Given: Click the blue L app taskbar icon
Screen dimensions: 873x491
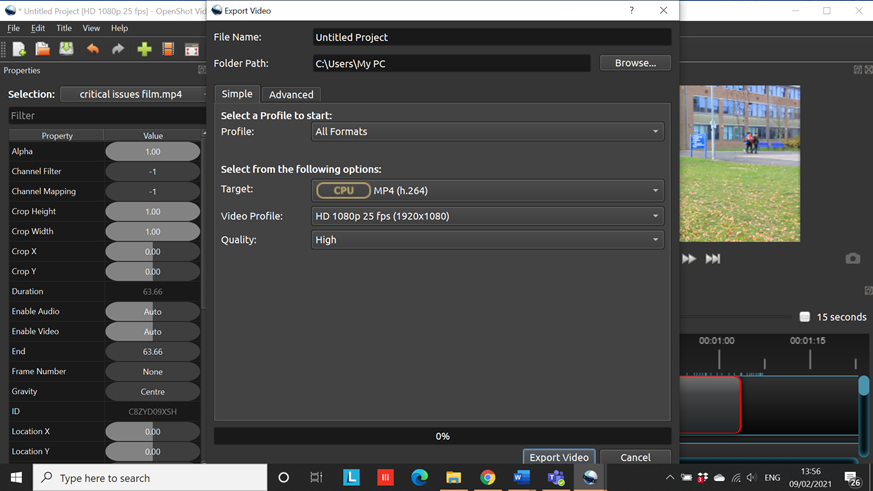Looking at the screenshot, I should pyautogui.click(x=351, y=478).
